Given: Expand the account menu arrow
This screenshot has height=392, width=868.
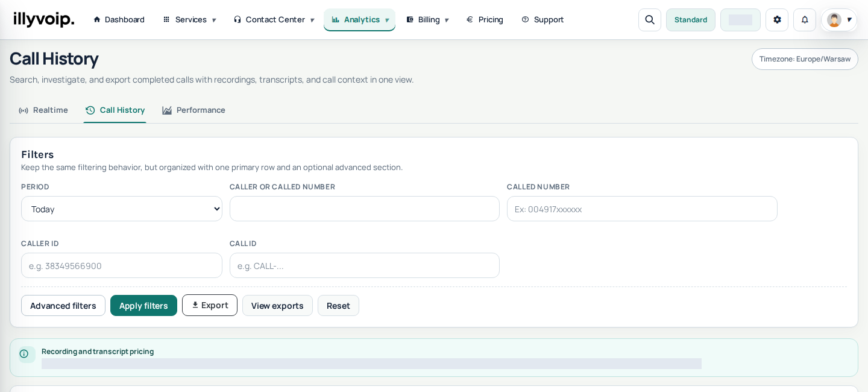Looking at the screenshot, I should [x=849, y=20].
